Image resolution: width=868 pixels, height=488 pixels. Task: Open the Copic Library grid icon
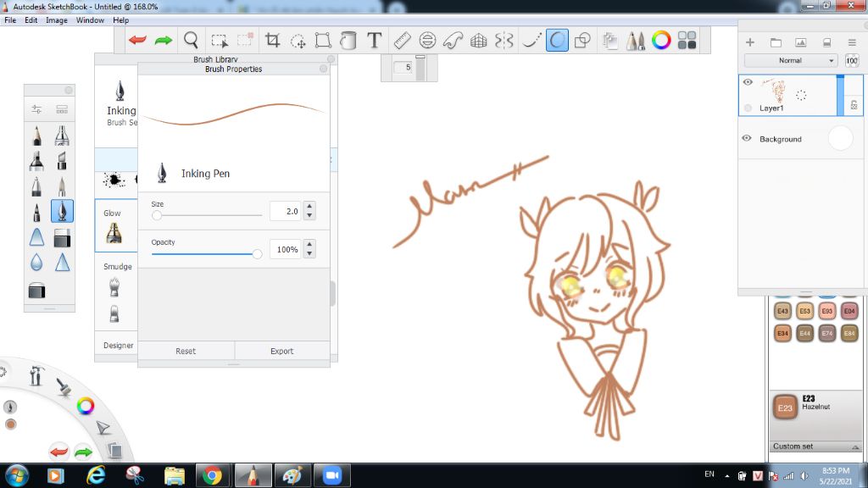tap(687, 40)
